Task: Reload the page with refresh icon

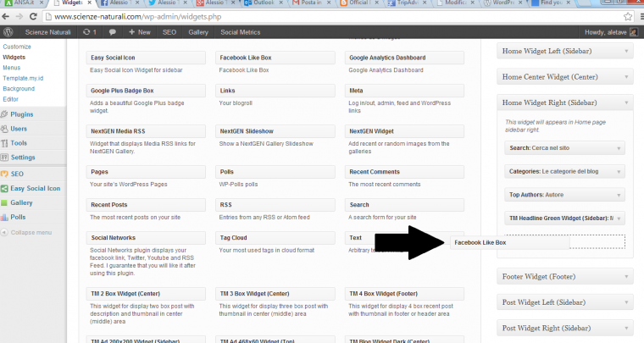Action: 33,17
